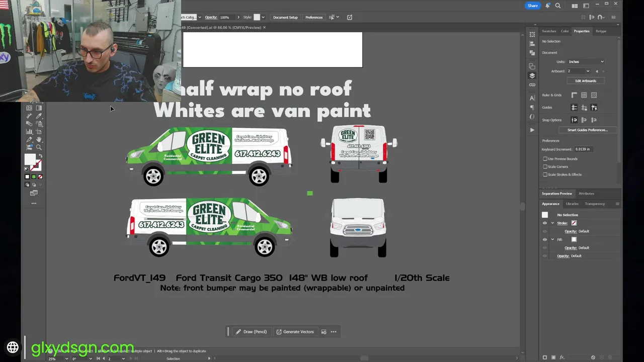The image size is (644, 362).
Task: Select the Gradient tool
Action: point(39,108)
